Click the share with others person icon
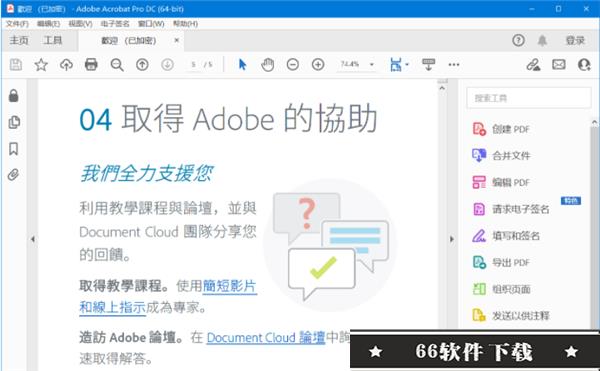Viewport: 600px width, 371px height. [584, 64]
